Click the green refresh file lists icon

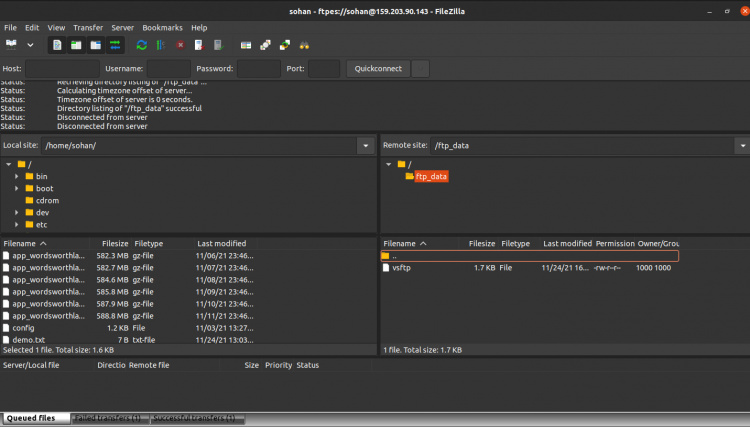coord(141,45)
